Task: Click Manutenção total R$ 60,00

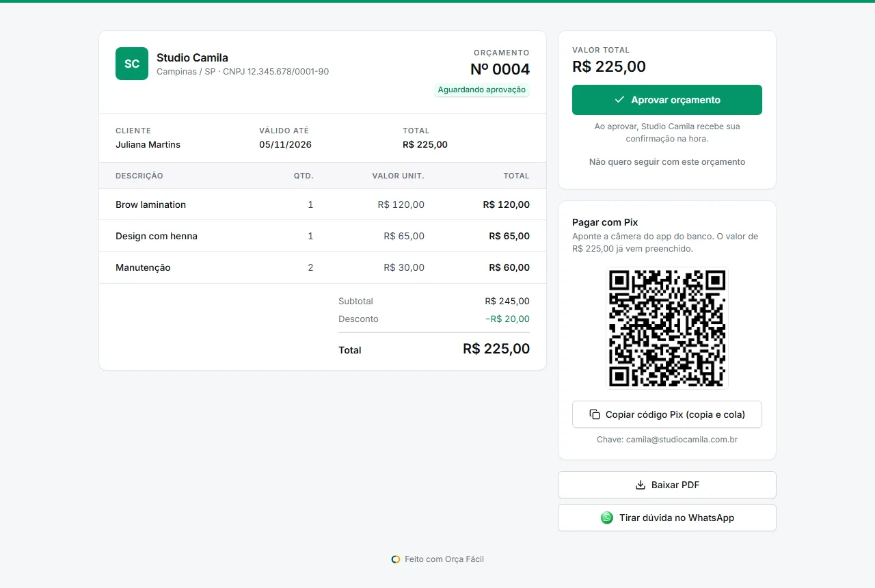Action: [x=509, y=267]
